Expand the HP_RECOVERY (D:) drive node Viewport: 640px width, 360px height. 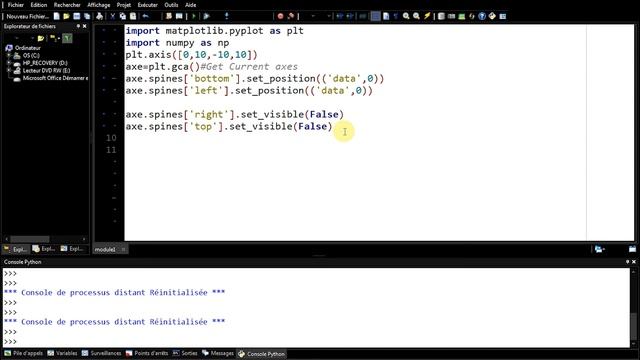9,63
